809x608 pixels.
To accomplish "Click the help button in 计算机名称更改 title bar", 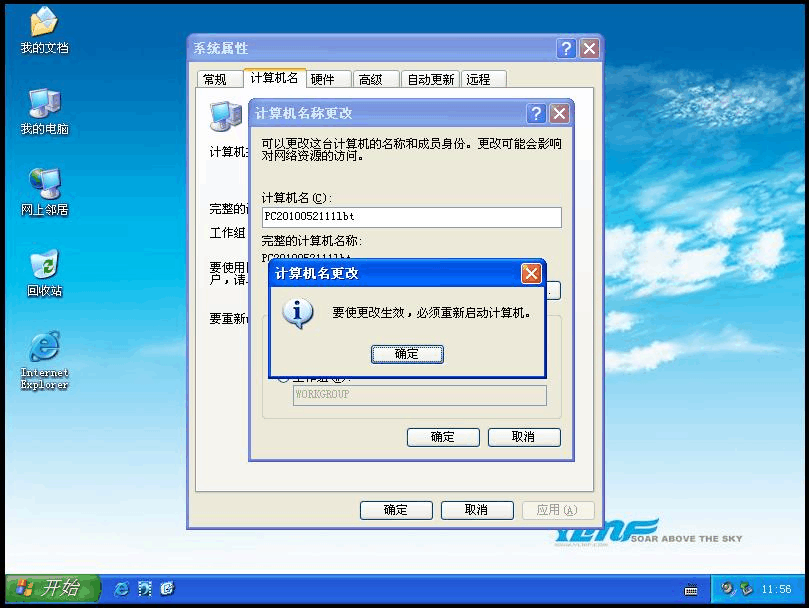I will click(x=537, y=113).
